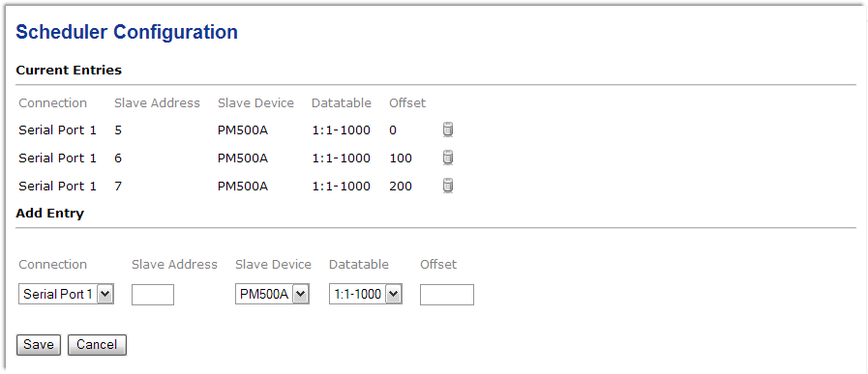
Task: Cancel adding the entry
Action: (x=97, y=345)
